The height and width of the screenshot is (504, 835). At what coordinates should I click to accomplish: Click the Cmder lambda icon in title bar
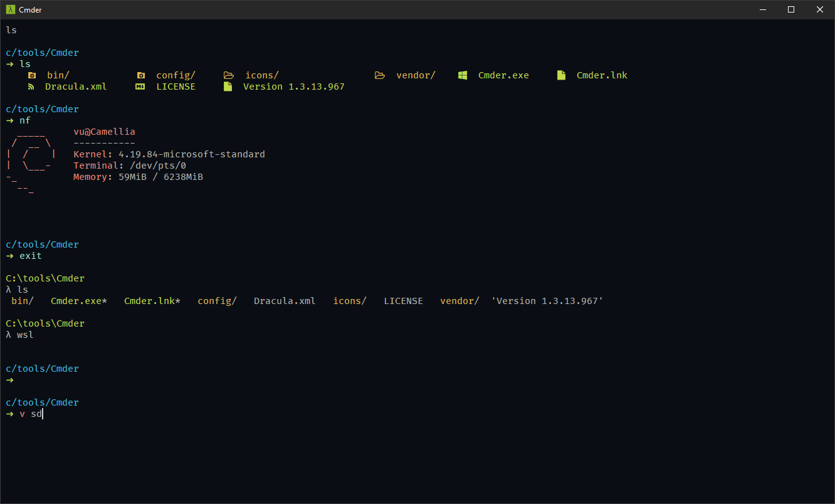pos(11,9)
